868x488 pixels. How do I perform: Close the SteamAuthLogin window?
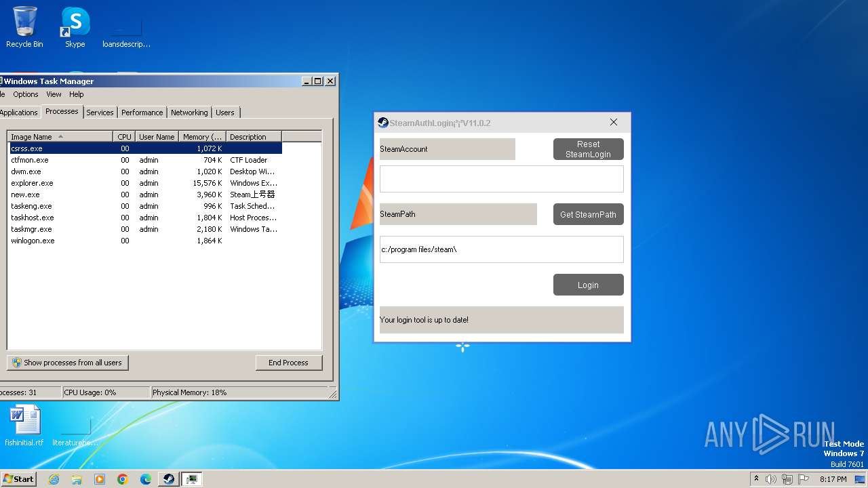(x=614, y=123)
